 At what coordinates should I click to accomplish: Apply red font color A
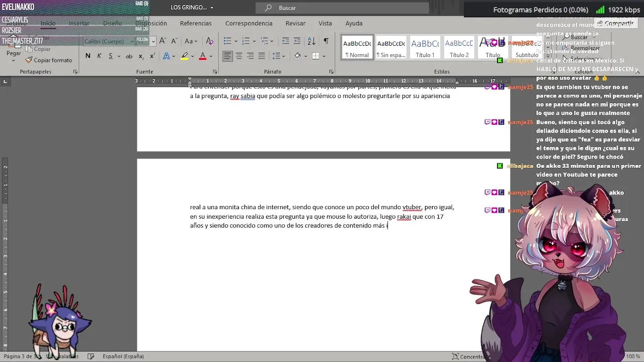tap(203, 56)
